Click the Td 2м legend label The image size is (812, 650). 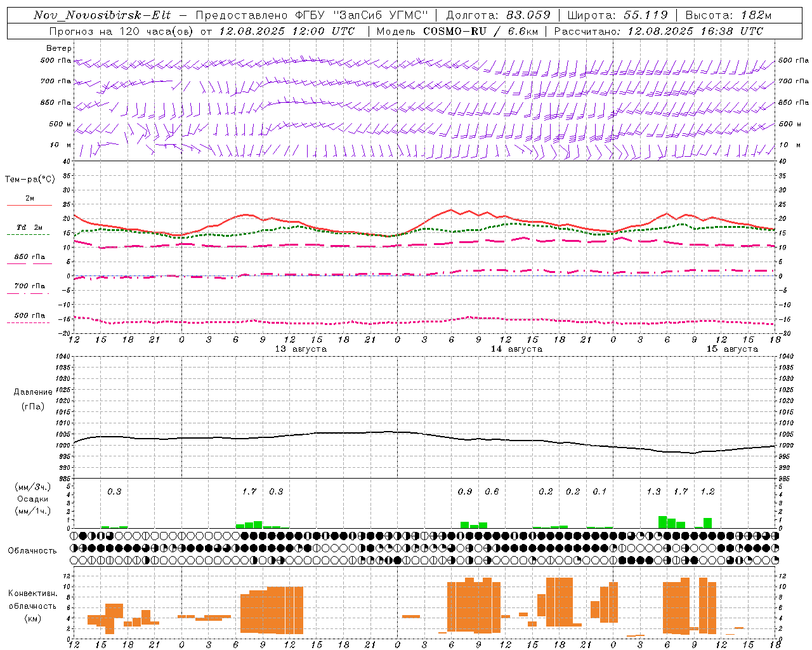pyautogui.click(x=30, y=227)
